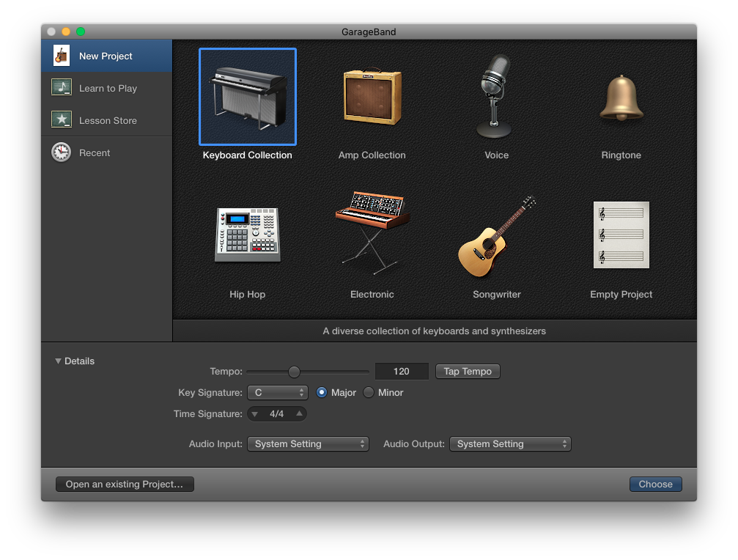Select the Major key radio button
Image resolution: width=738 pixels, height=560 pixels.
[322, 392]
